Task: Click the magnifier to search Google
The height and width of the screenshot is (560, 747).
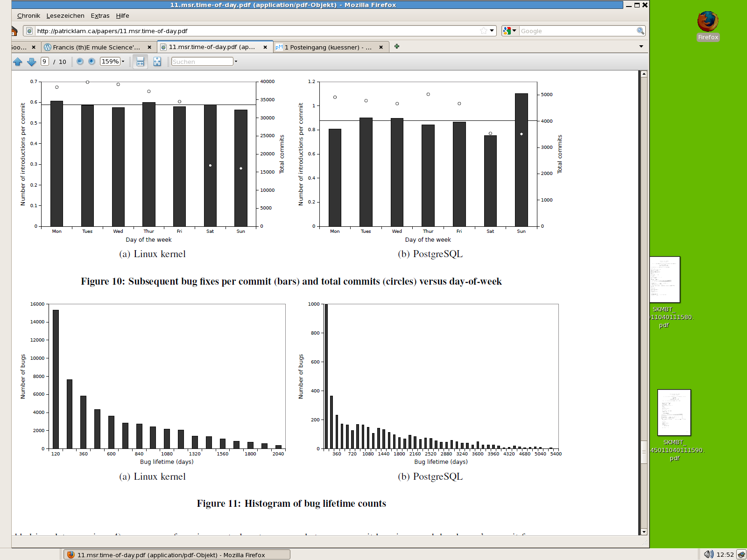Action: [640, 31]
